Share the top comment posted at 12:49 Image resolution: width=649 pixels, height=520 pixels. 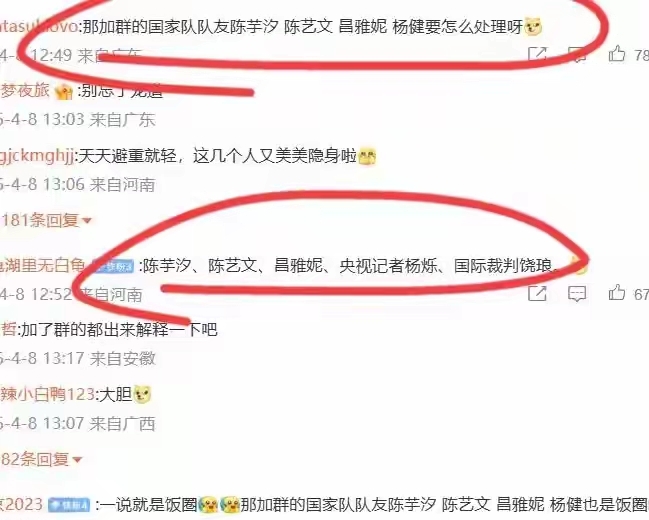click(537, 54)
